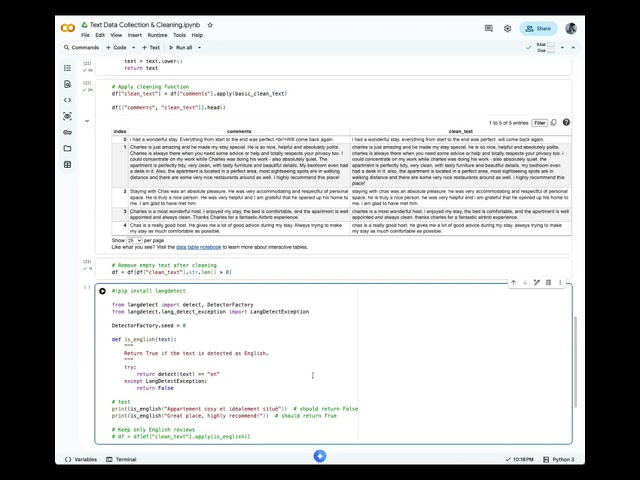Click the Python 3 runtime indicator
This screenshot has width=640, height=480.
pyautogui.click(x=559, y=459)
